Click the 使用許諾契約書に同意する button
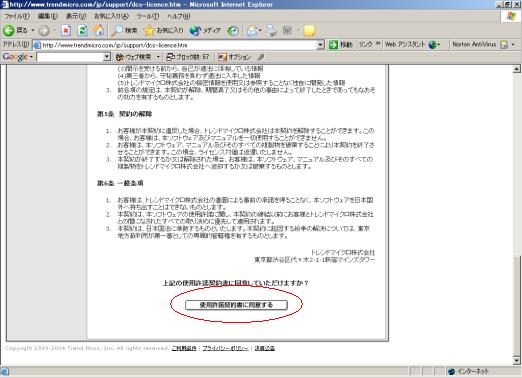The image size is (522, 378). [x=236, y=305]
